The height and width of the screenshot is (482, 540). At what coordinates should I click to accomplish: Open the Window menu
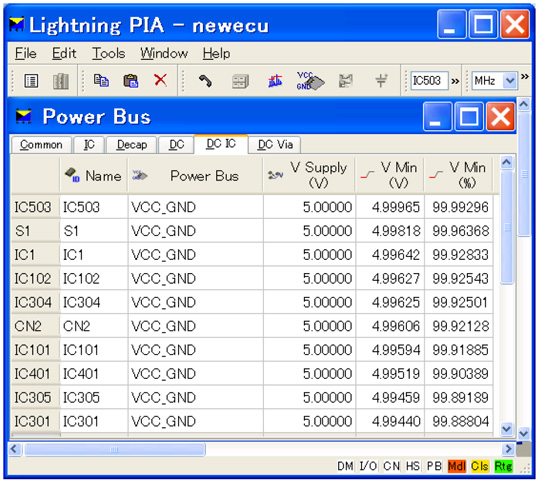click(x=164, y=53)
